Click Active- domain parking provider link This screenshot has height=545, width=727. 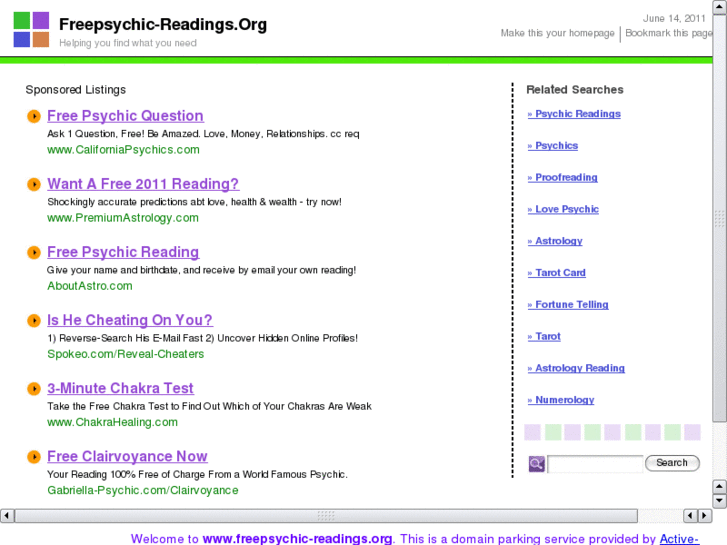[679, 539]
